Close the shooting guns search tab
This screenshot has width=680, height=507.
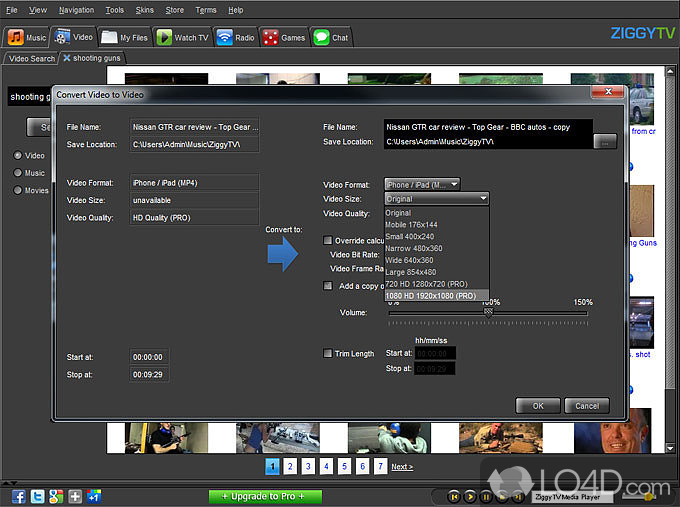pyautogui.click(x=67, y=59)
